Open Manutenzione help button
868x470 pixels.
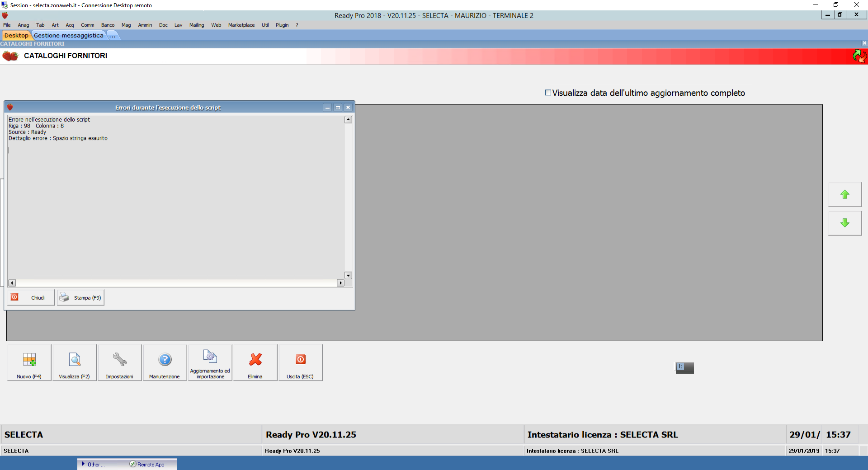(x=165, y=363)
